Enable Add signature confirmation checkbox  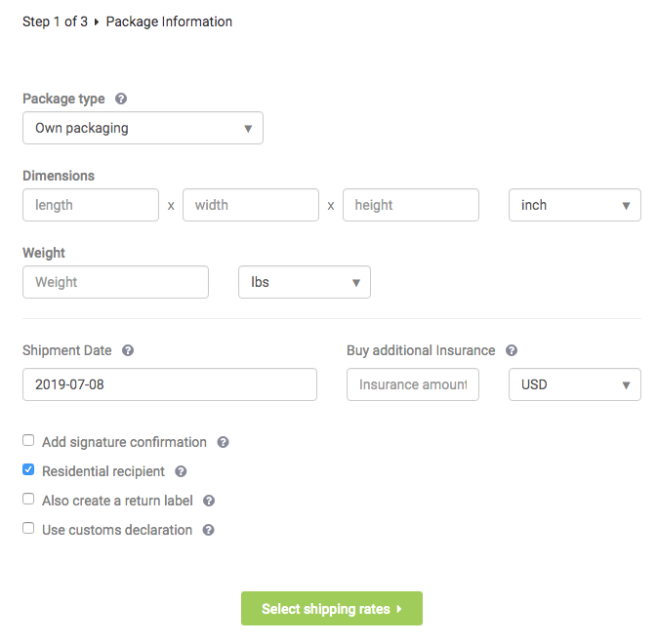tap(28, 441)
